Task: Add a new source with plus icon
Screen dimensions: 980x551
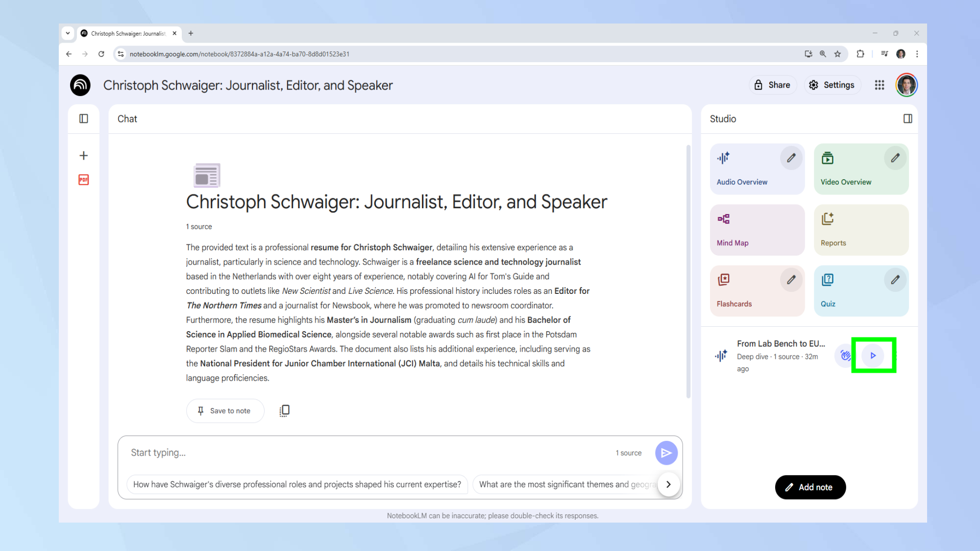Action: (83, 156)
